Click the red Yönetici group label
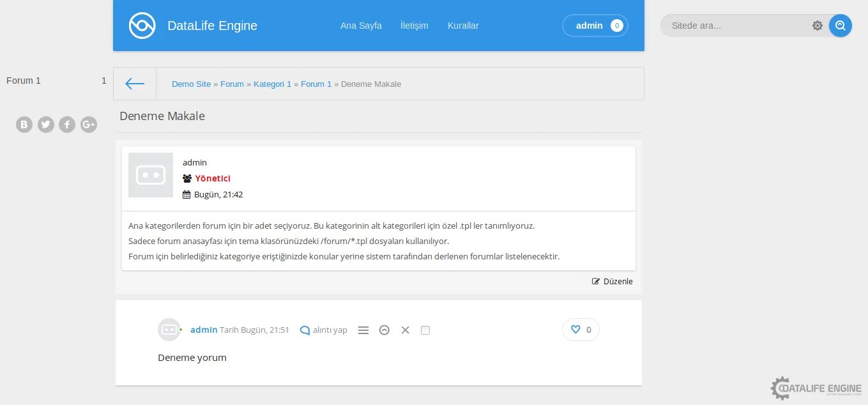This screenshot has width=868, height=405. click(213, 178)
